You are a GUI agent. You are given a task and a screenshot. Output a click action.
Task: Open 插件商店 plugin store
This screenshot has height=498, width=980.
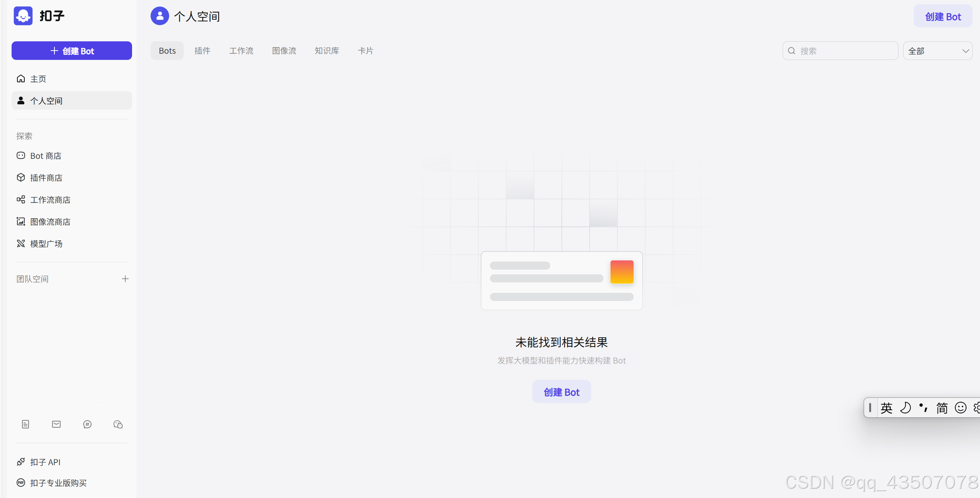(46, 178)
